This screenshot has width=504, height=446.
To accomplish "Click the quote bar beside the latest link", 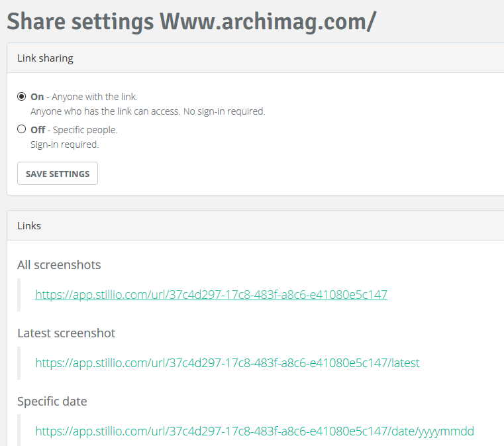I will click(19, 363).
